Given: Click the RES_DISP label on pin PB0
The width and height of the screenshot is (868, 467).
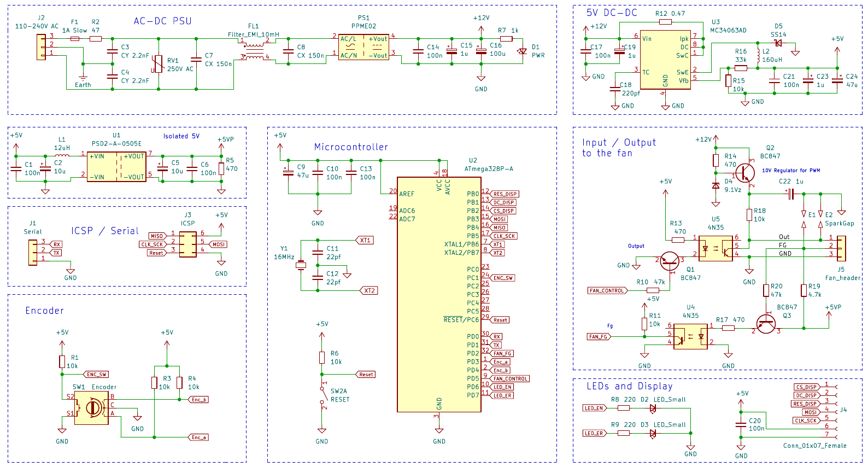Looking at the screenshot, I should click(505, 194).
